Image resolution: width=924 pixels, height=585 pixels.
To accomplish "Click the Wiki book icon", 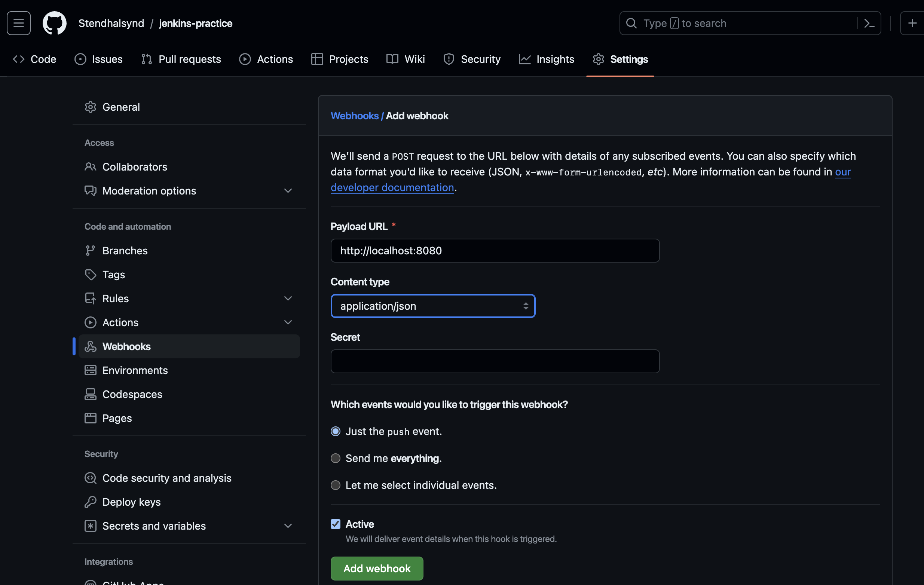I will pos(392,59).
